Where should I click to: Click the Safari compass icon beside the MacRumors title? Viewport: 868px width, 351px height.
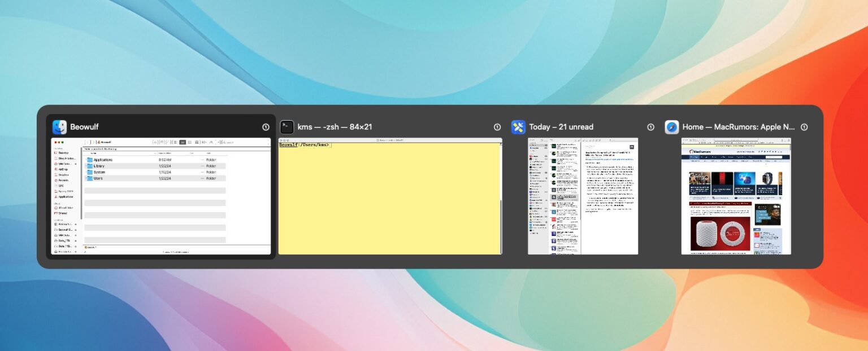click(x=671, y=126)
